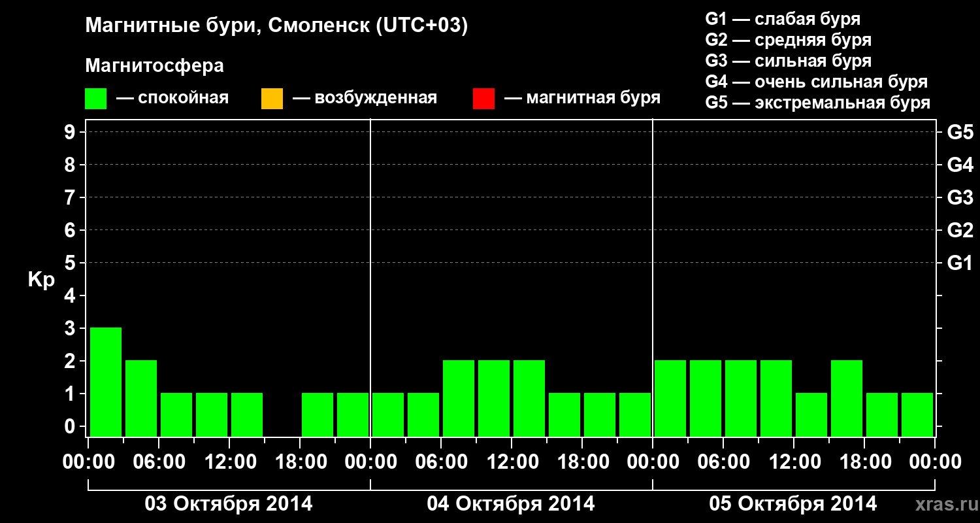
Task: Click the Магнитосфера heading
Action: pyautogui.click(x=155, y=66)
